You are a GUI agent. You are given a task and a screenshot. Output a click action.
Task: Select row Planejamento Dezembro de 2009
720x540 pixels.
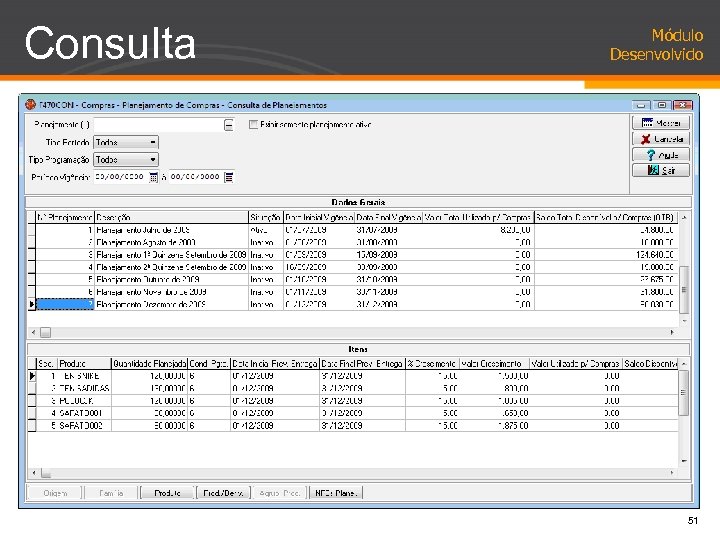353,304
